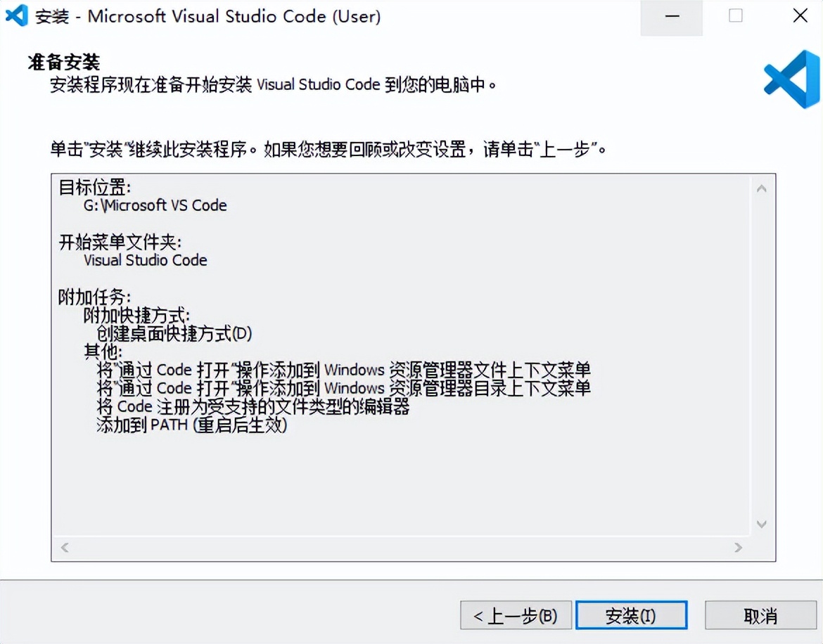Minimize the installer window
This screenshot has width=823, height=644.
pyautogui.click(x=672, y=17)
